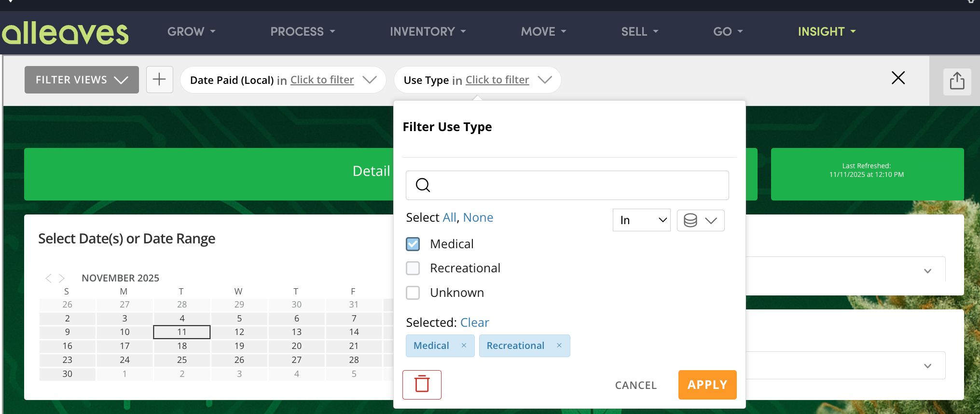Open the share/export icon
The height and width of the screenshot is (414, 980).
click(957, 80)
